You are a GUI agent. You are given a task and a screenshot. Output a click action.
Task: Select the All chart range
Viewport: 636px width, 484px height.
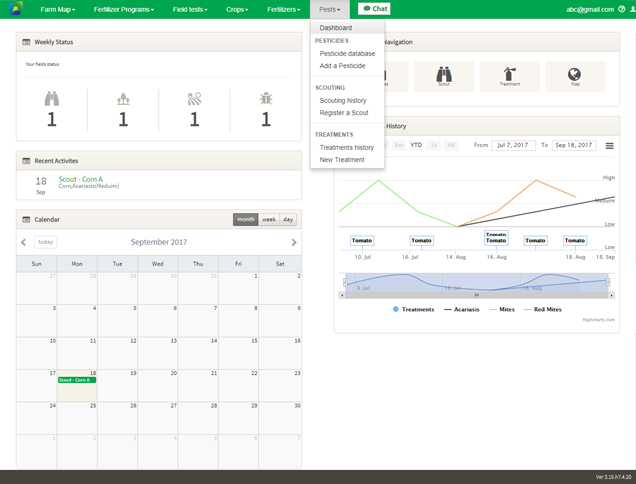point(451,145)
